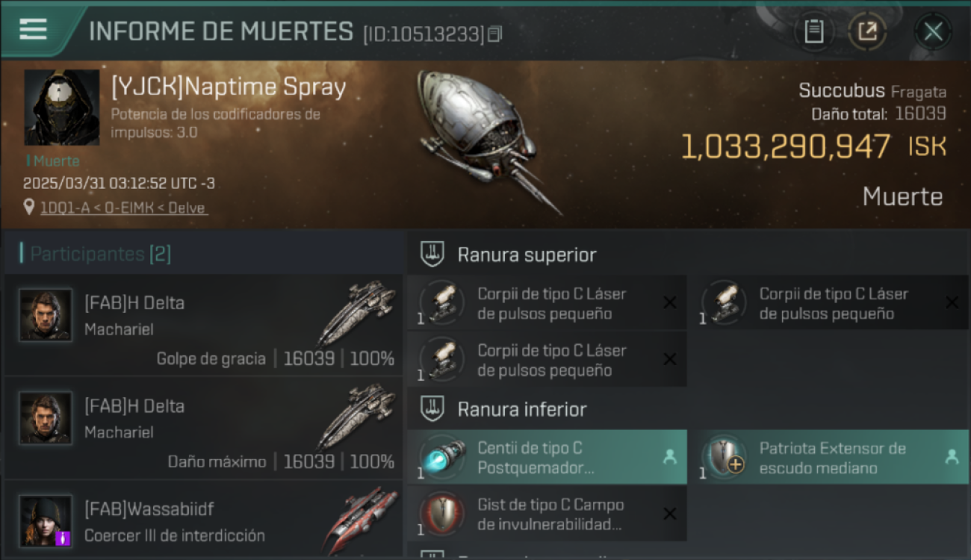Viewport: 971px width, 560px height.
Task: Select H Delta's Golpe de gracia entry
Action: click(203, 325)
